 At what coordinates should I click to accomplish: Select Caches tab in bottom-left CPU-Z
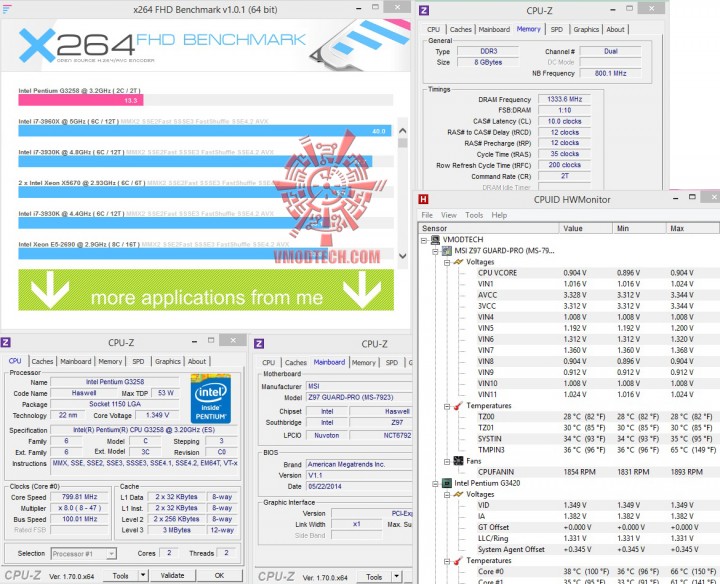[42, 361]
